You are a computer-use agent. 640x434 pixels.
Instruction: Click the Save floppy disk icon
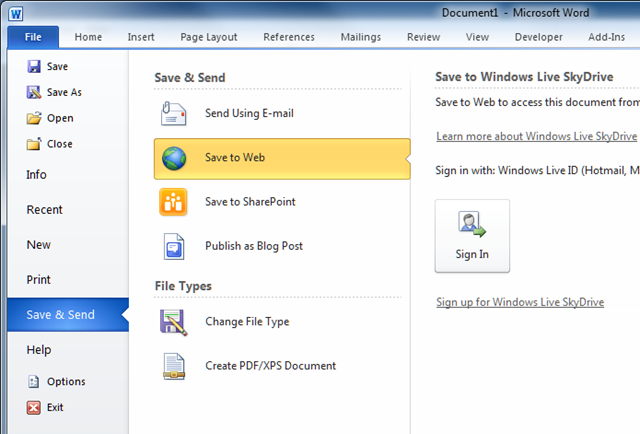34,66
